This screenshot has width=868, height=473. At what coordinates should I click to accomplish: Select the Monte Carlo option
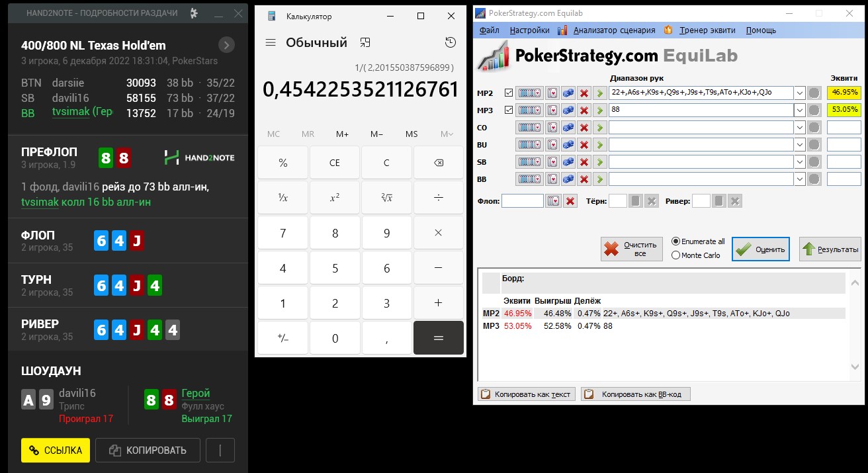[x=696, y=255]
